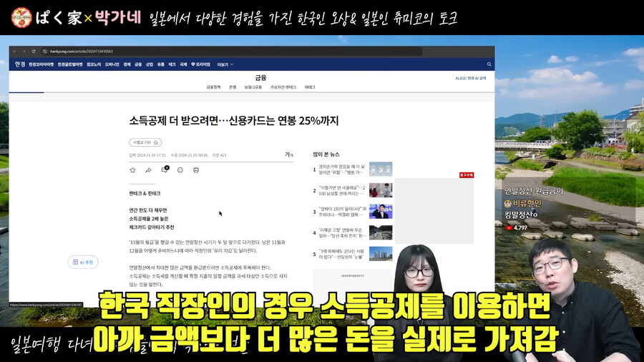The height and width of the screenshot is (362, 644).
Task: Click the AI 추천 floating button
Action: pos(83,262)
